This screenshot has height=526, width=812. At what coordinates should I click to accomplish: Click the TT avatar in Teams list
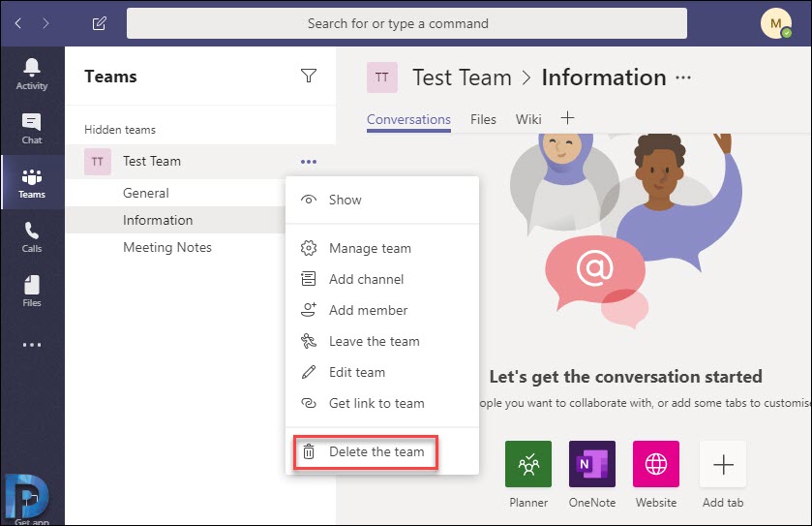pyautogui.click(x=98, y=162)
